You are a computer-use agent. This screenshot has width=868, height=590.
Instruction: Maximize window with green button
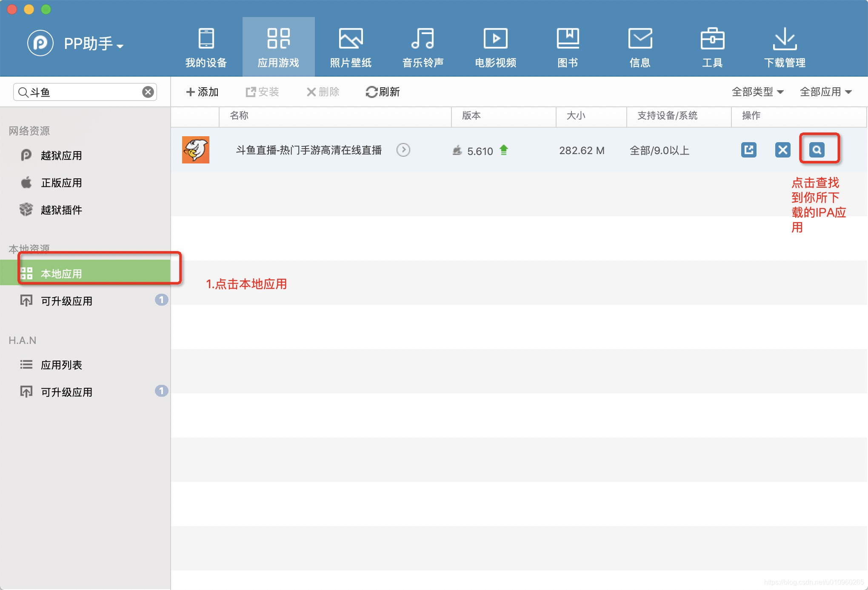tap(46, 9)
